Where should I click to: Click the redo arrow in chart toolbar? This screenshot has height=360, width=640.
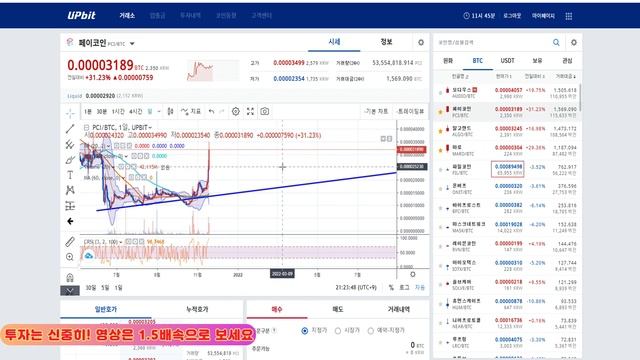tap(222, 111)
